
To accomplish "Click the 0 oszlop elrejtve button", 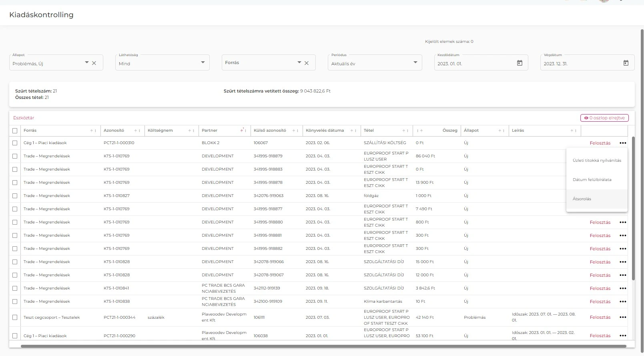I will click(x=604, y=118).
